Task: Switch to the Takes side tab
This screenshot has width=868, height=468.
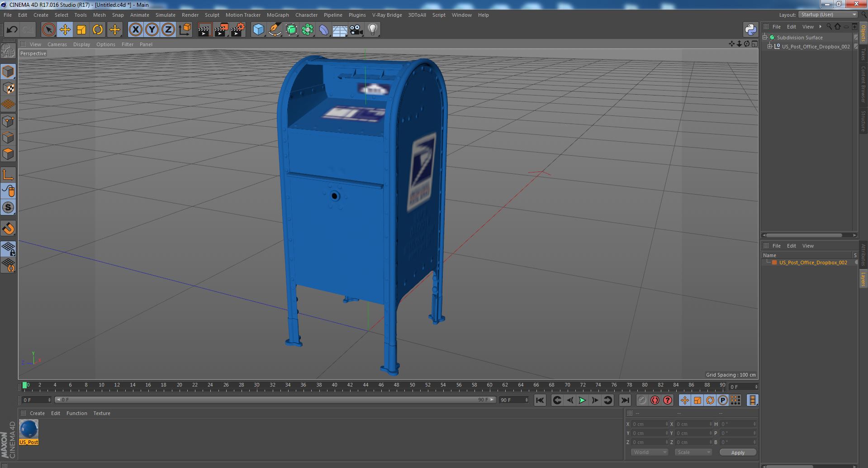Action: [x=863, y=54]
